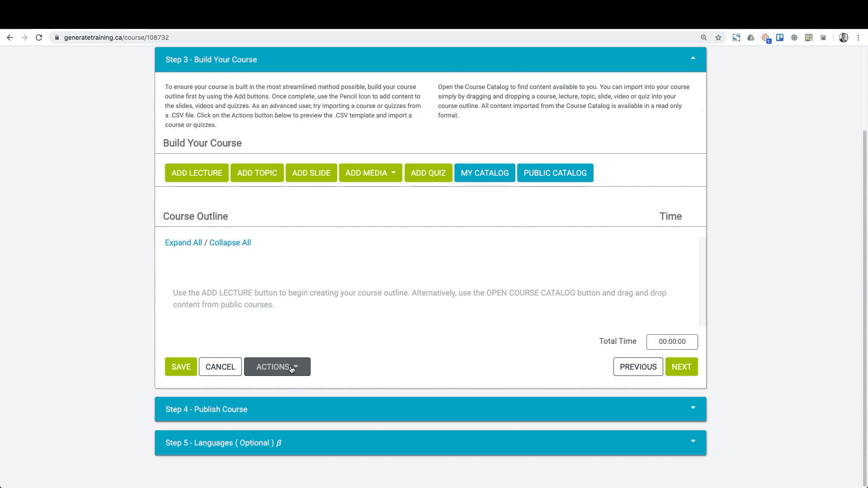Click the lock icon in address bar
Viewport: 868px width, 488px height.
pos(57,38)
